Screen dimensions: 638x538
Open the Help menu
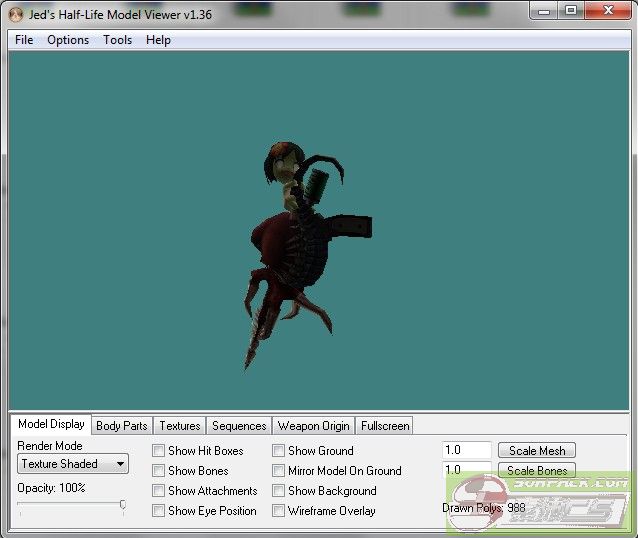[158, 40]
